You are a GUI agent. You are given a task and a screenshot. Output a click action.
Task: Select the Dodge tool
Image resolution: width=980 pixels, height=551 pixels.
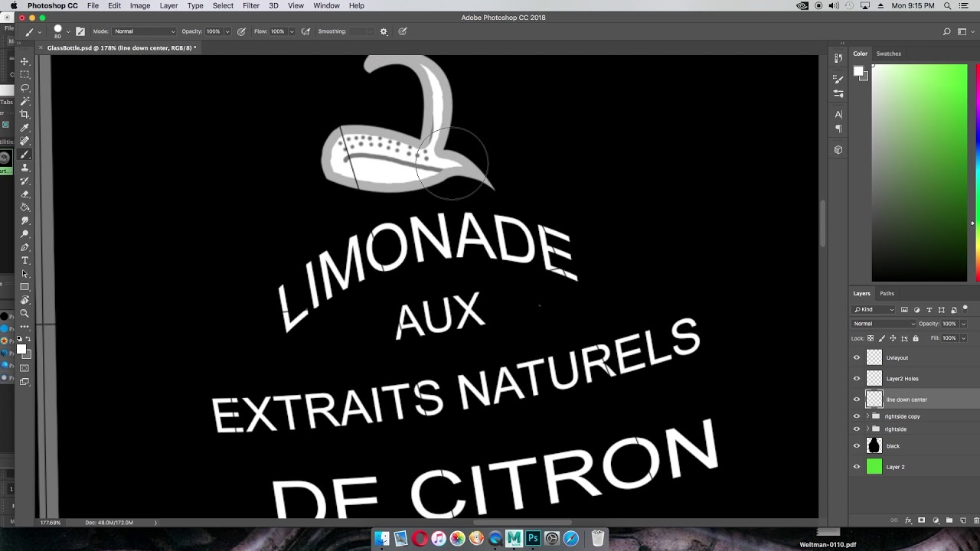coord(24,234)
